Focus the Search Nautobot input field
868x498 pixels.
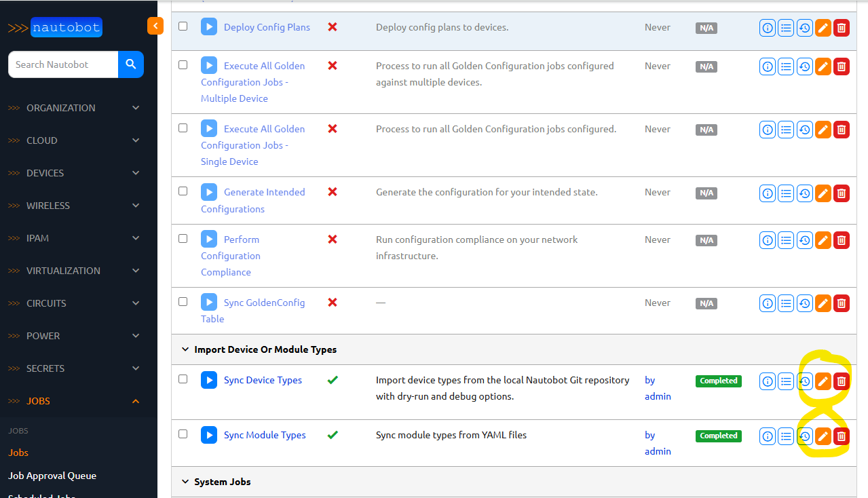click(63, 64)
